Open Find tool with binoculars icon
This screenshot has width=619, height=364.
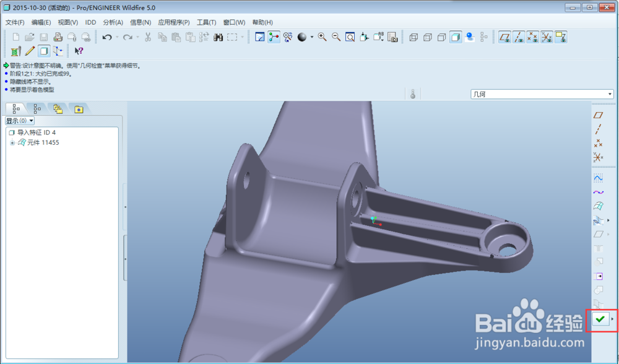(x=218, y=37)
